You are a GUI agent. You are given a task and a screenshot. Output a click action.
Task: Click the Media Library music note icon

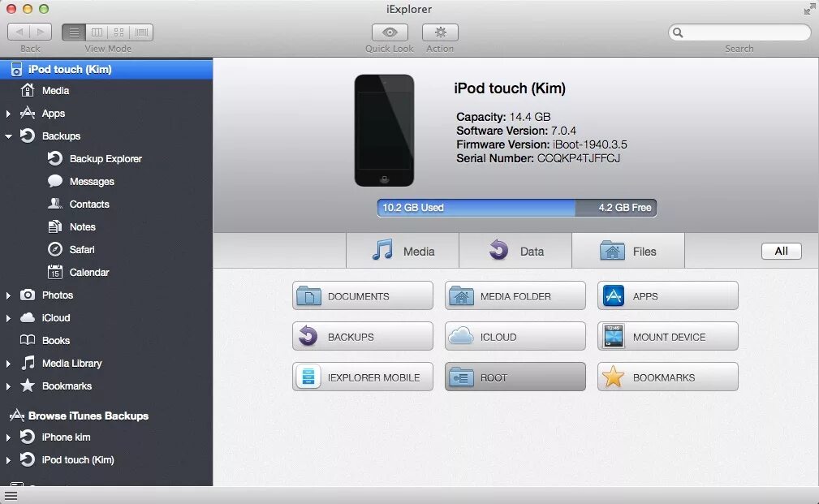tap(28, 363)
